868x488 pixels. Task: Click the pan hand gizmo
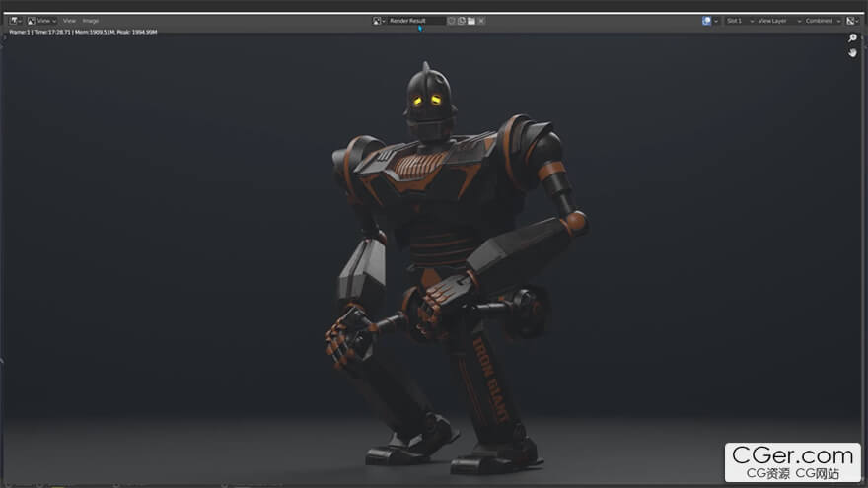pyautogui.click(x=852, y=52)
